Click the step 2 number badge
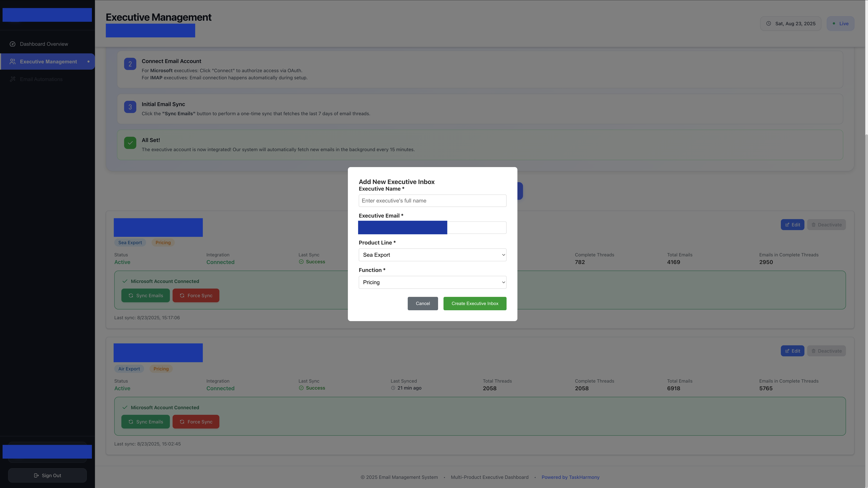 pyautogui.click(x=130, y=64)
